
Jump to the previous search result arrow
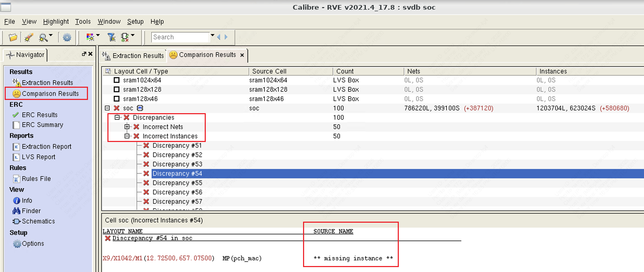pos(219,37)
